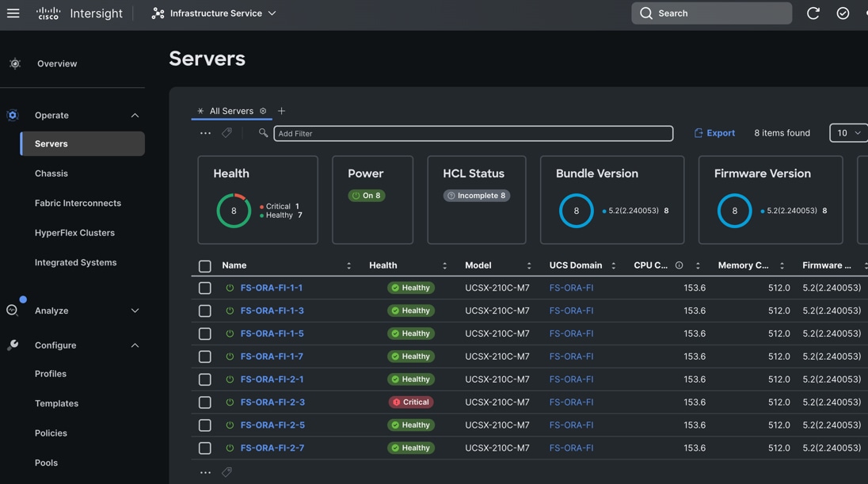The height and width of the screenshot is (484, 868).
Task: Click the refresh icon in top bar
Action: pyautogui.click(x=813, y=13)
